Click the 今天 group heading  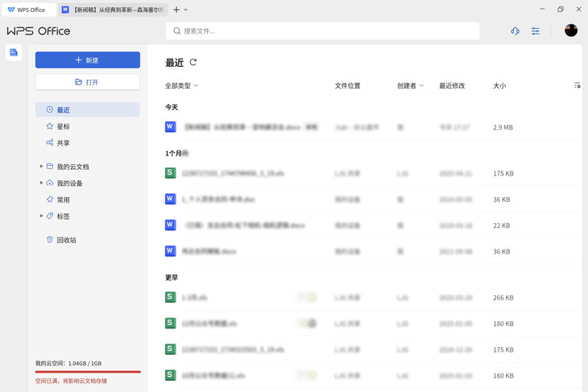172,107
